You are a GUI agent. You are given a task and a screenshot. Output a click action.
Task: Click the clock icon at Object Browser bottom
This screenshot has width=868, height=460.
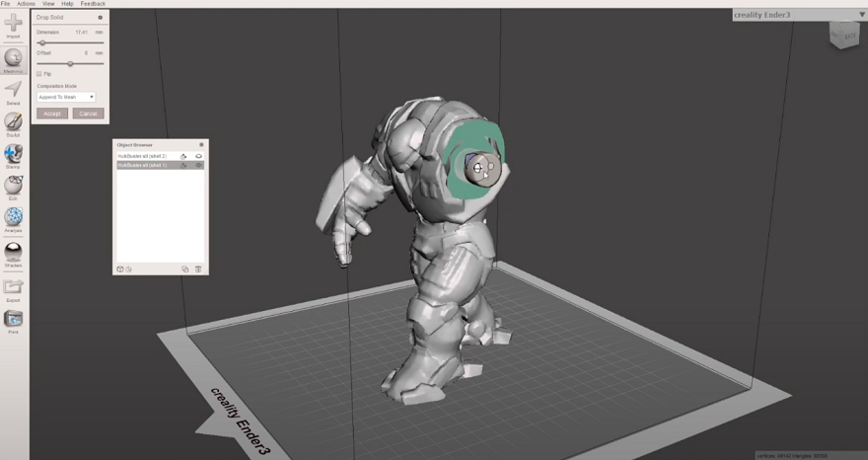(128, 269)
